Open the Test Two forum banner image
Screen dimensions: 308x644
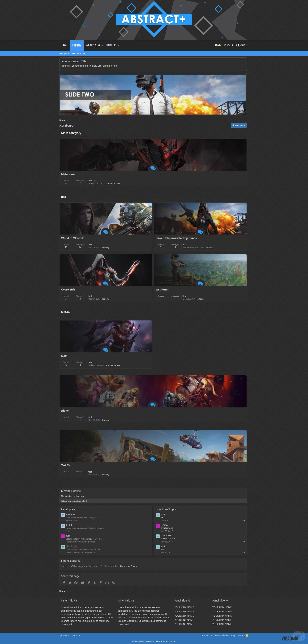click(x=153, y=446)
